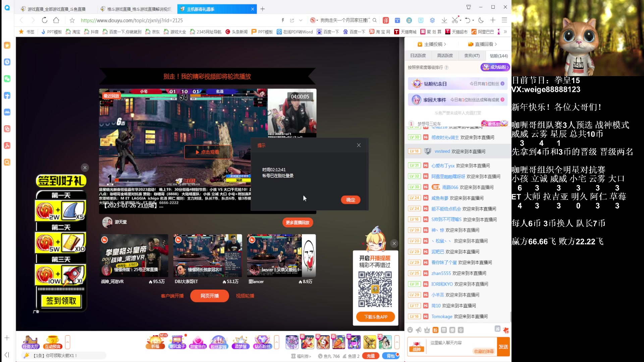Click 点击观看 on the replay video
Viewport: 644px width, 362px height.
207,152
